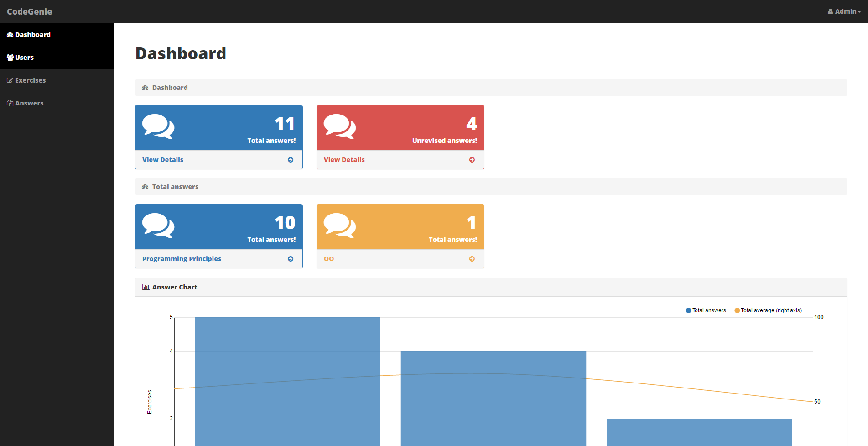Click comments icon on orange 1 Total answers card
Image resolution: width=868 pixels, height=446 pixels.
340,226
